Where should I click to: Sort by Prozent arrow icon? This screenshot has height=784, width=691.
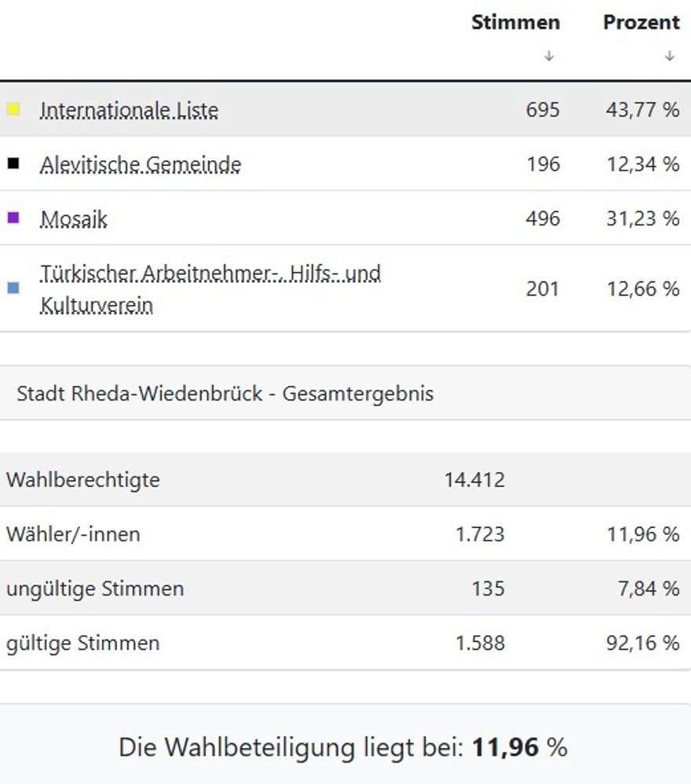coord(670,56)
